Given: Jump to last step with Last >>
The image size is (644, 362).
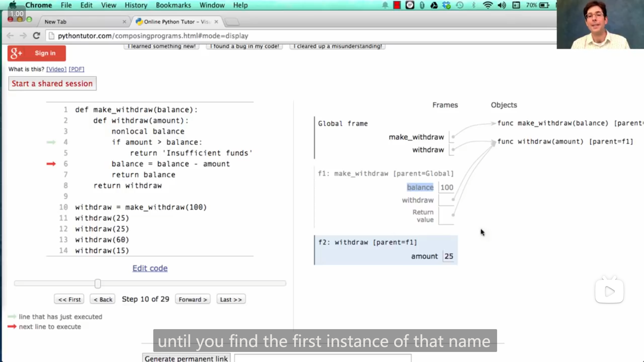Looking at the screenshot, I should tap(231, 299).
